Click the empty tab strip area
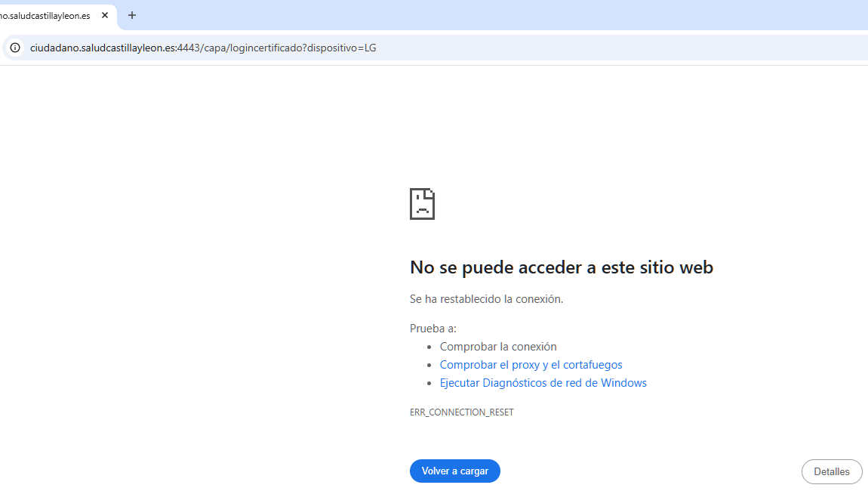The width and height of the screenshot is (868, 491). (491, 15)
